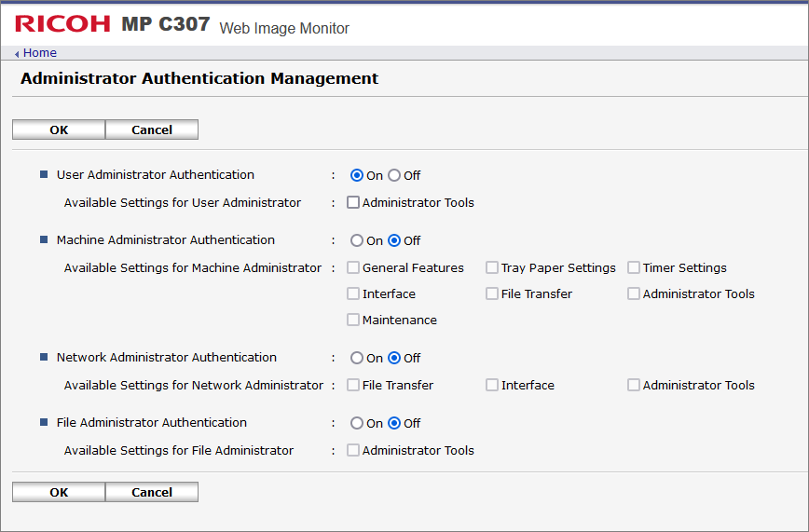This screenshot has height=532, width=809.
Task: Check the Tray Paper Settings checkbox
Action: pyautogui.click(x=492, y=267)
